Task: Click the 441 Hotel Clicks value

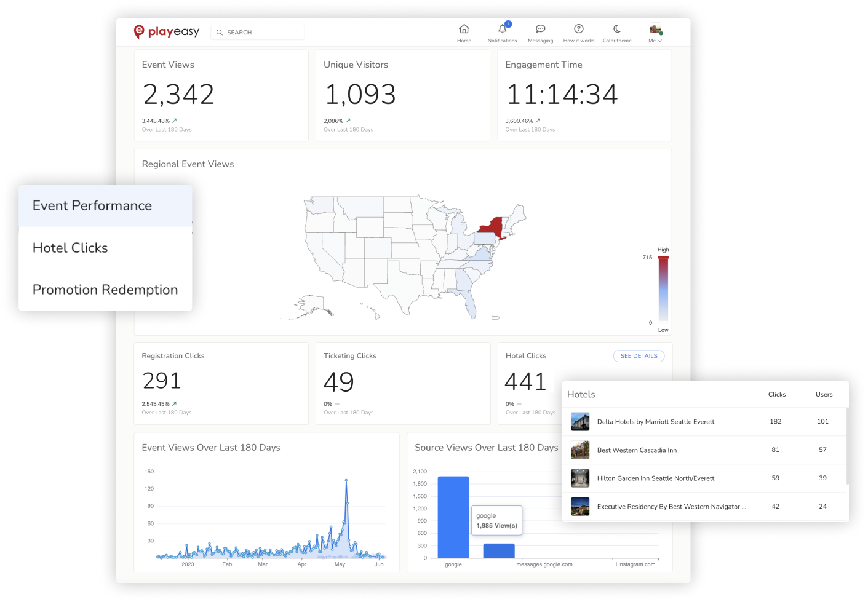Action: click(x=526, y=382)
